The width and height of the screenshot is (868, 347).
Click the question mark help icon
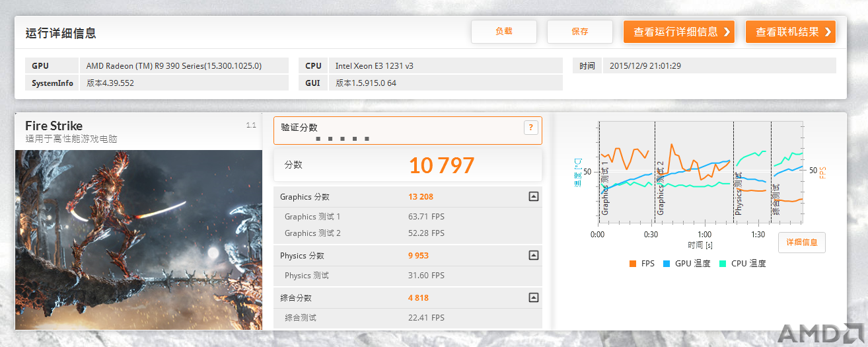[530, 128]
